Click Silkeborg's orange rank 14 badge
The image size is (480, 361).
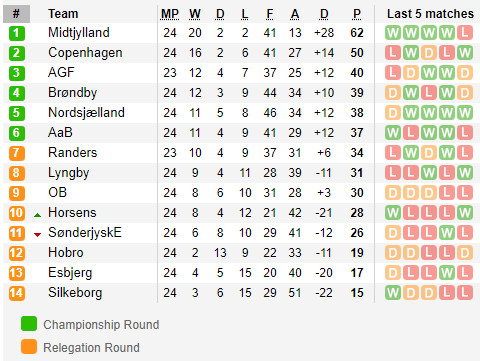(17, 293)
